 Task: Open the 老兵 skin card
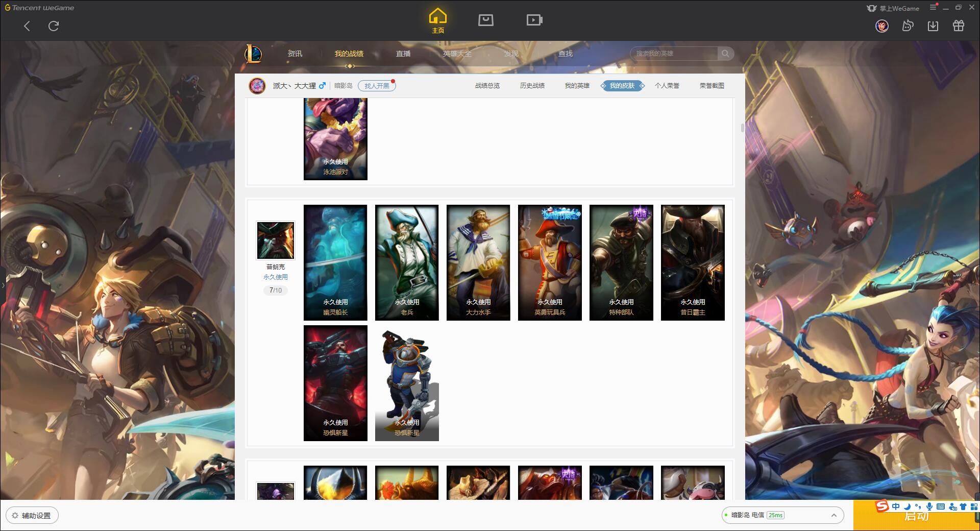tap(407, 262)
